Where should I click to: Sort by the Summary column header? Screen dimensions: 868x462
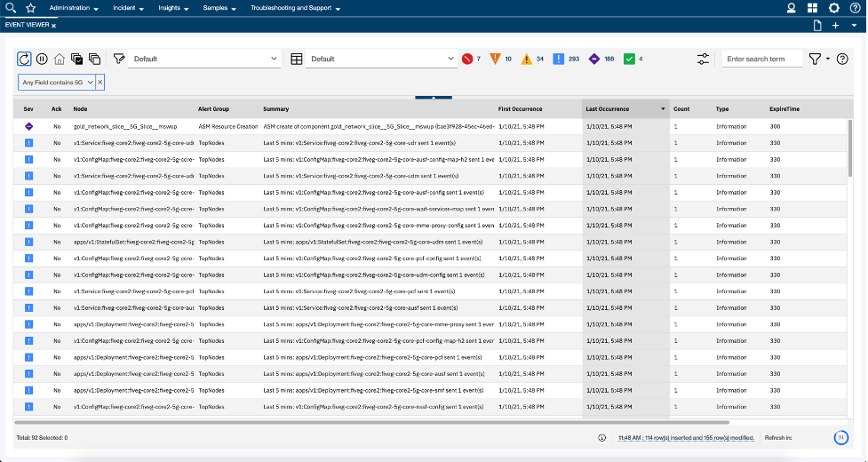[x=276, y=109]
